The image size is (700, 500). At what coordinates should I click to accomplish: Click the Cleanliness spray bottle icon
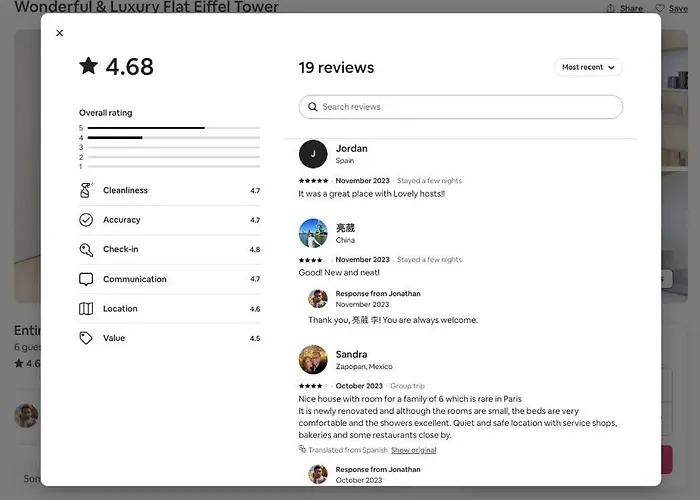point(86,190)
